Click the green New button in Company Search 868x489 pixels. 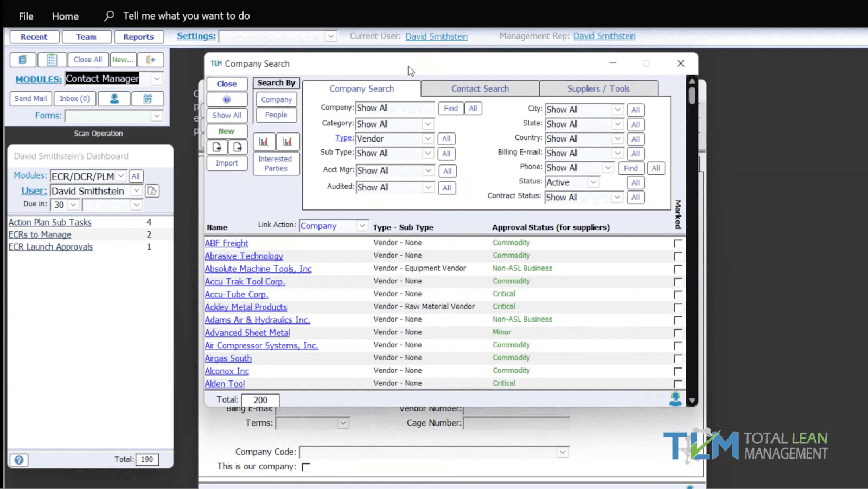227,131
